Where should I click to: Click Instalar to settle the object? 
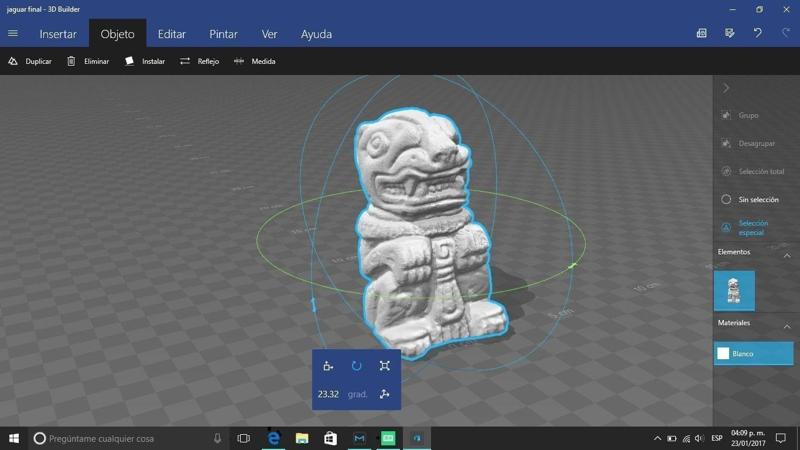click(145, 61)
